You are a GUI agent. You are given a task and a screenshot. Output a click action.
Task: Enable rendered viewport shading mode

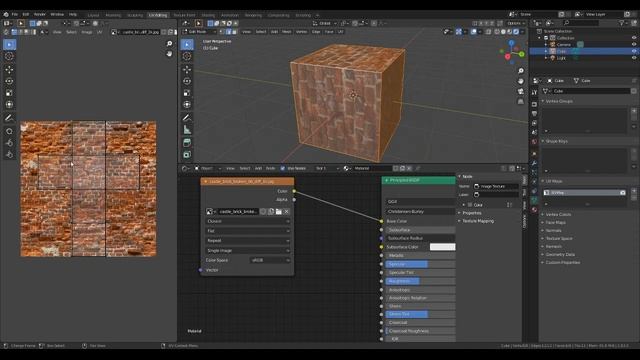coord(516,31)
